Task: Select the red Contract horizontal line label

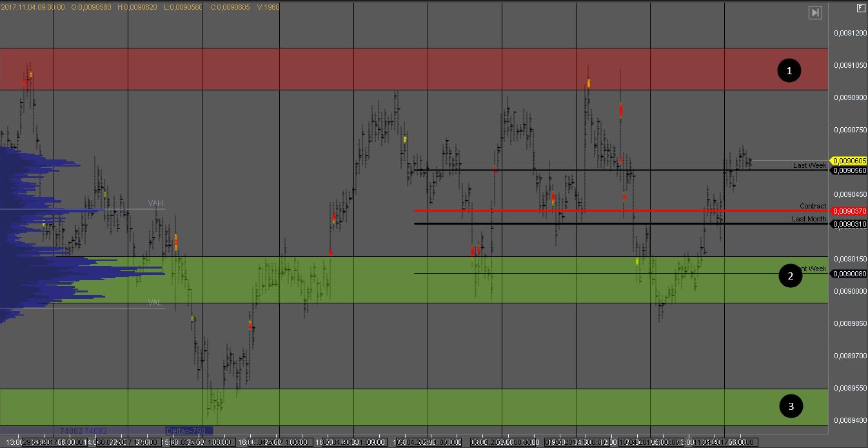Action: click(x=813, y=206)
